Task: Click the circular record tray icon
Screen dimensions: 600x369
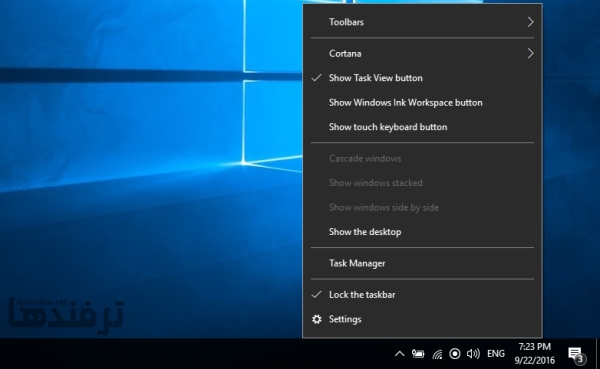Action: (x=455, y=353)
